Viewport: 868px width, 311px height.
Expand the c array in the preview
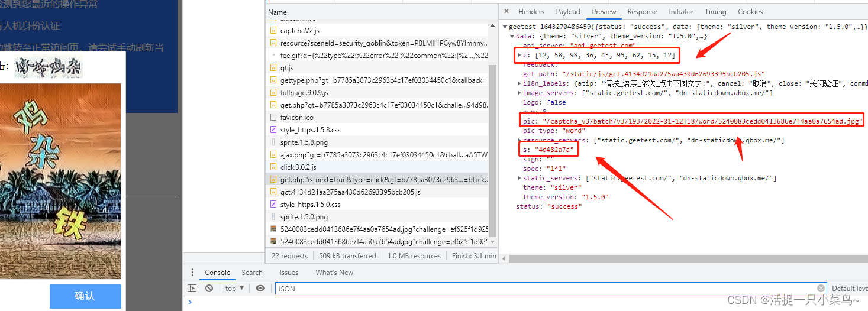point(519,55)
